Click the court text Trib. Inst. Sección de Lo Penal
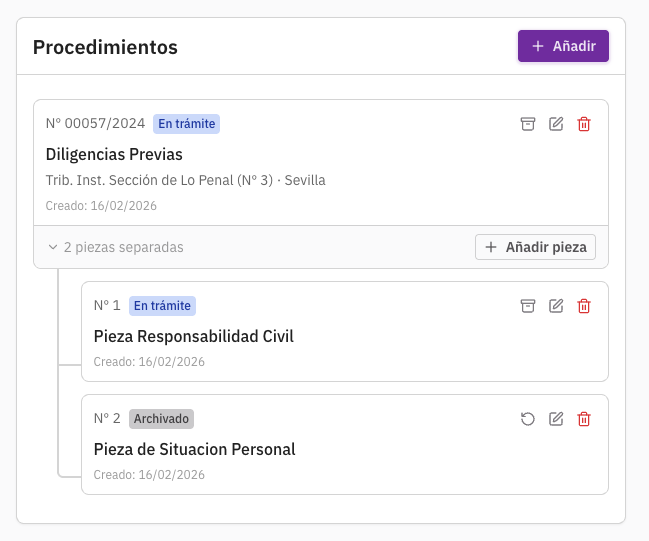Image resolution: width=649 pixels, height=541 pixels. (x=185, y=181)
